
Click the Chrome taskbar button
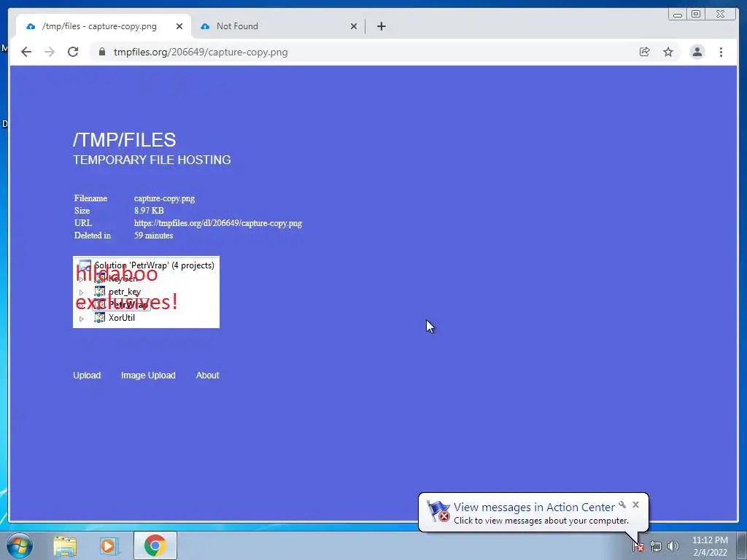[x=155, y=545]
